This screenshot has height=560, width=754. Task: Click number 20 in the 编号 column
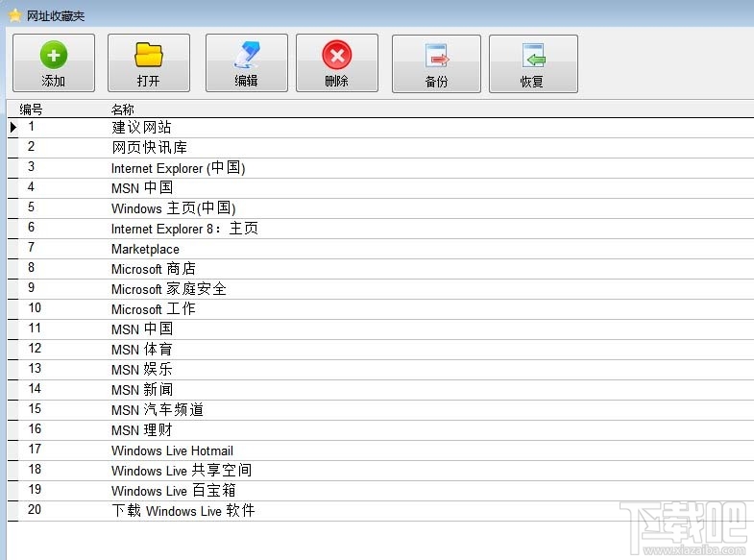[35, 509]
